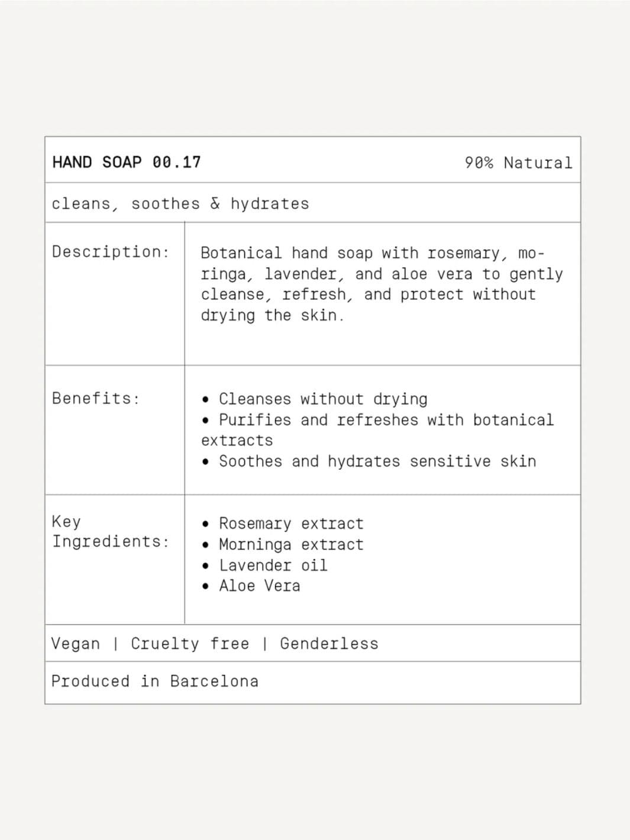Select the Lavender oil ingredient

click(273, 566)
